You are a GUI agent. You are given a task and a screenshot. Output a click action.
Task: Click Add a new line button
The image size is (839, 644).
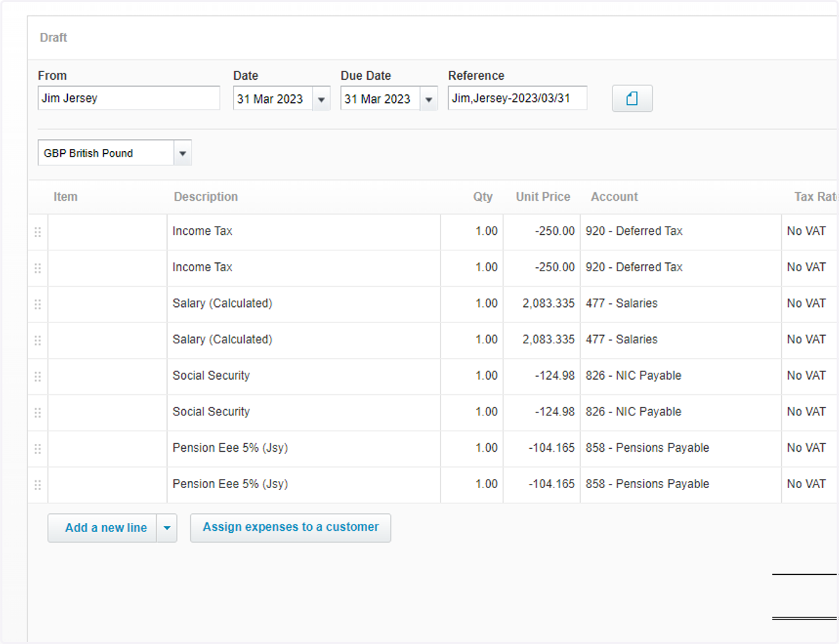102,528
